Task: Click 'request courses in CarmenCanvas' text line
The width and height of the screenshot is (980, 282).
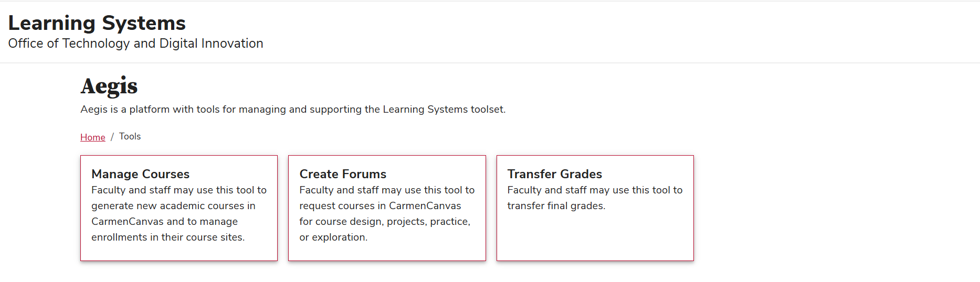Action: click(380, 206)
